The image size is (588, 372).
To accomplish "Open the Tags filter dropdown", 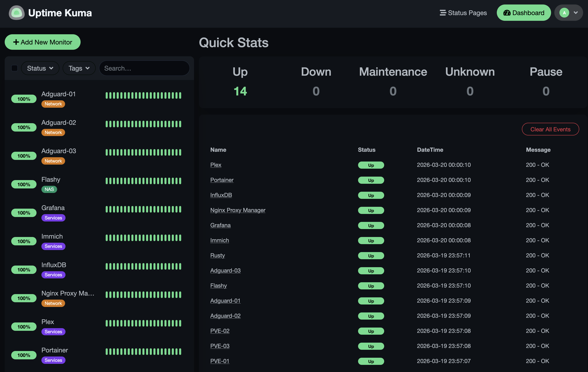I will click(x=79, y=68).
